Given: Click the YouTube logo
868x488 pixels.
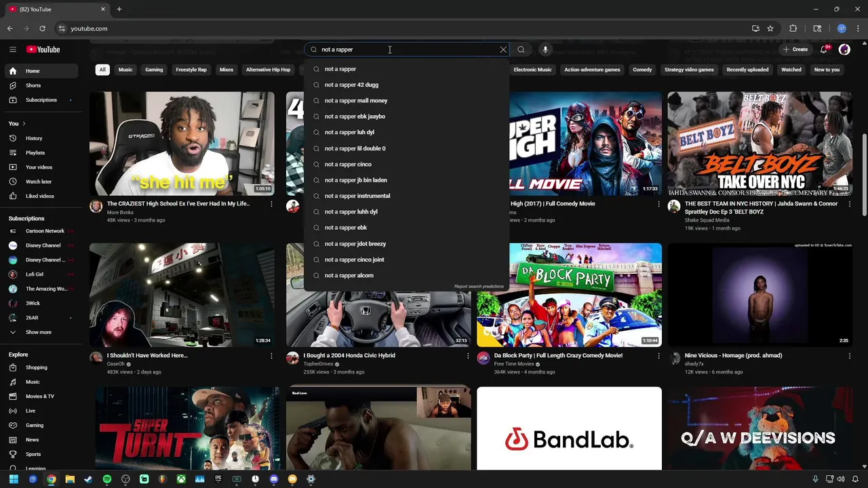Looking at the screenshot, I should point(43,49).
